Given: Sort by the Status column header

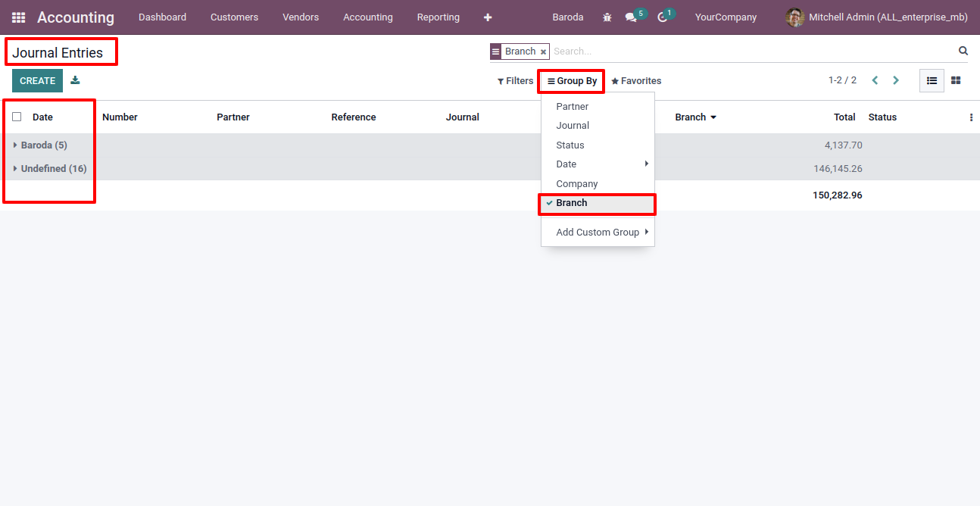Looking at the screenshot, I should tap(882, 117).
